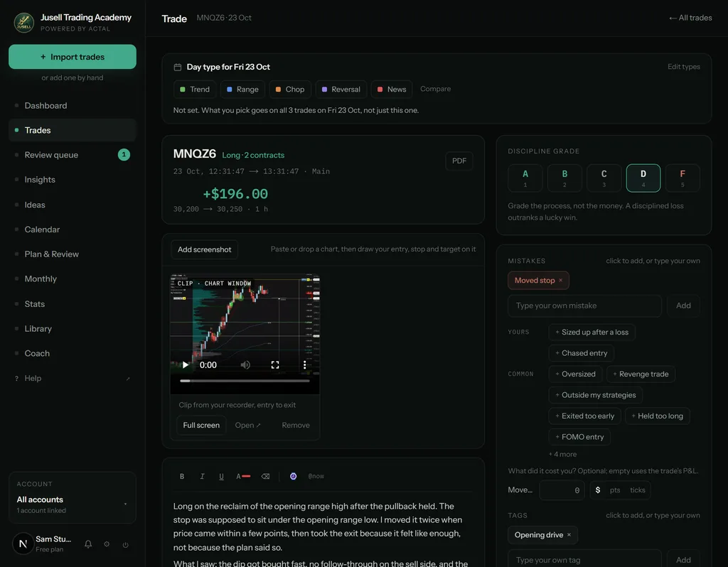The image size is (728, 567).
Task: Mark the day type as Trend
Action: 195,89
